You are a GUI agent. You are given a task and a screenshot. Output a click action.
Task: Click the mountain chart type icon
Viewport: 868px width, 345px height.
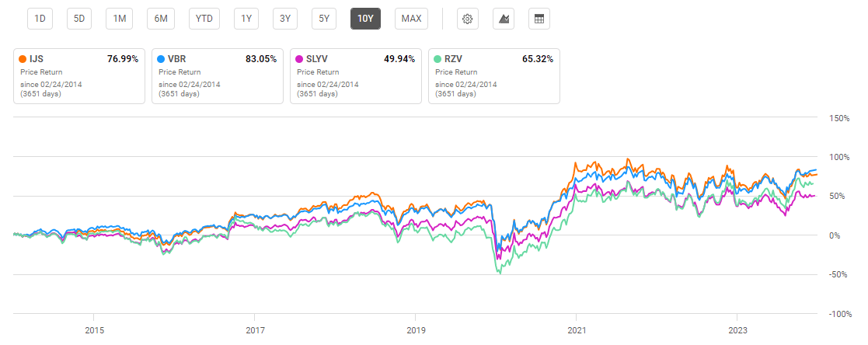[502, 19]
